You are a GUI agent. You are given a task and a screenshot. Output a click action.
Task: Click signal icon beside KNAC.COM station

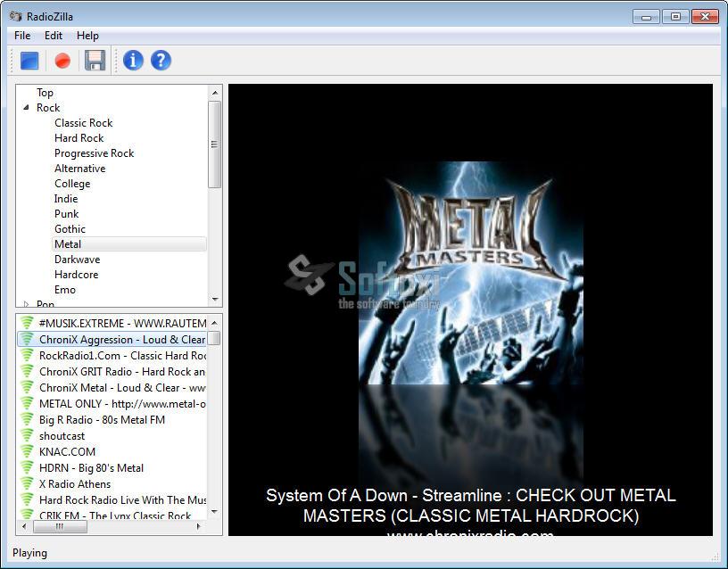click(27, 452)
